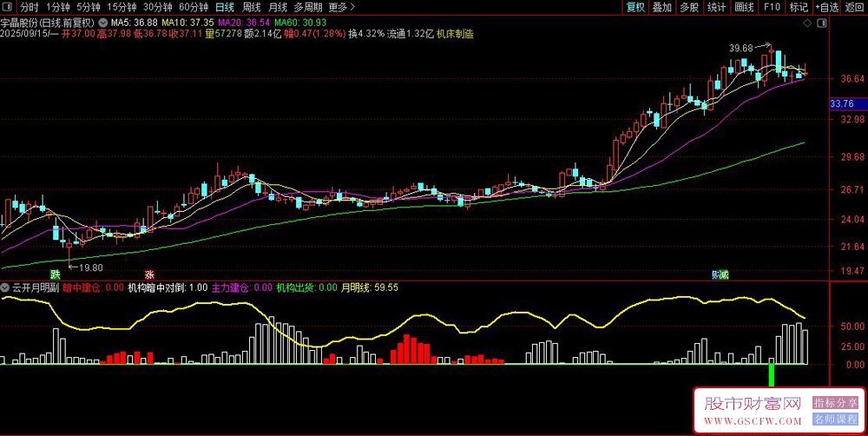
Task: Select the 60分钟 period tab
Action: [x=194, y=7]
